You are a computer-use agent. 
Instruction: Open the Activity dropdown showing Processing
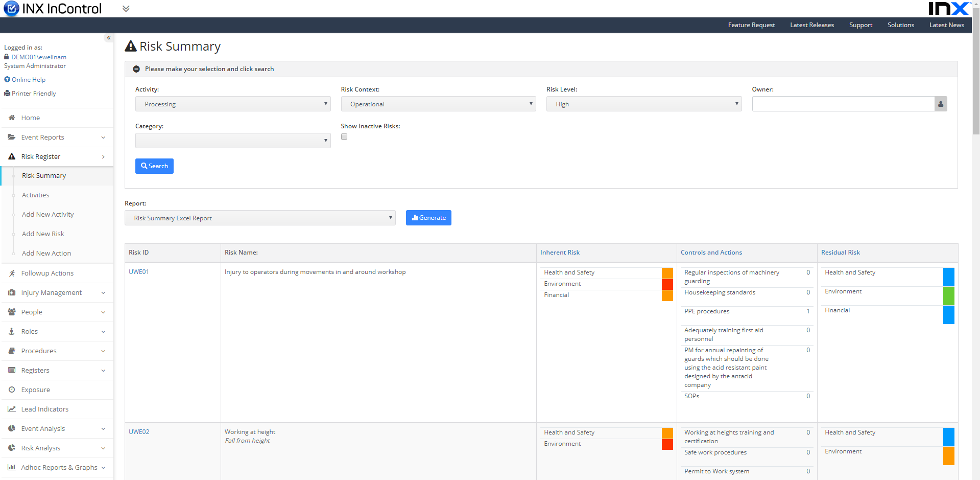tap(233, 104)
